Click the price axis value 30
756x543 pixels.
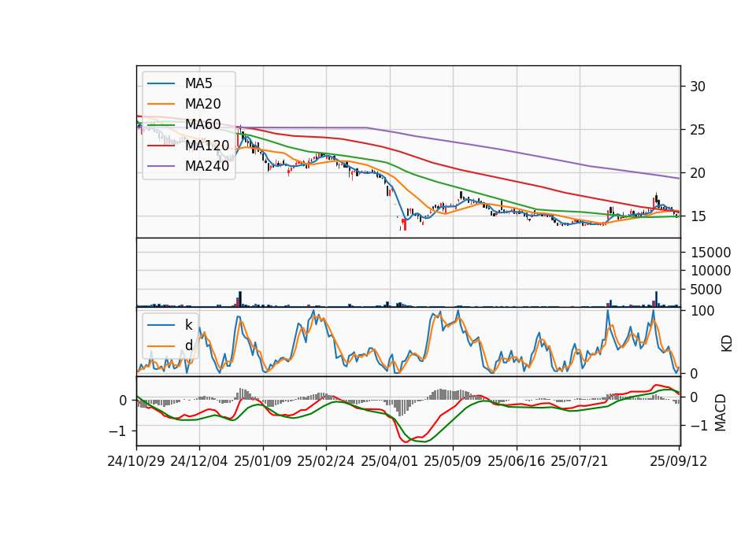pyautogui.click(x=698, y=87)
